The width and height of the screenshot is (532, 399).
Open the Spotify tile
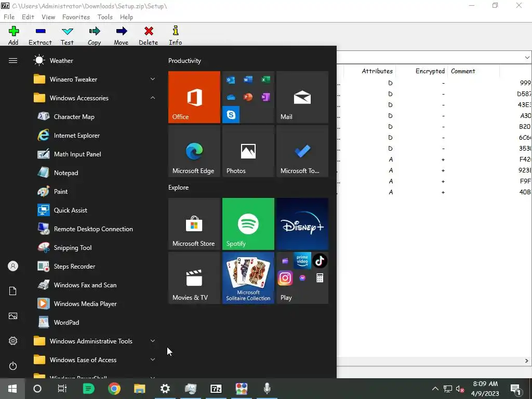[248, 224]
